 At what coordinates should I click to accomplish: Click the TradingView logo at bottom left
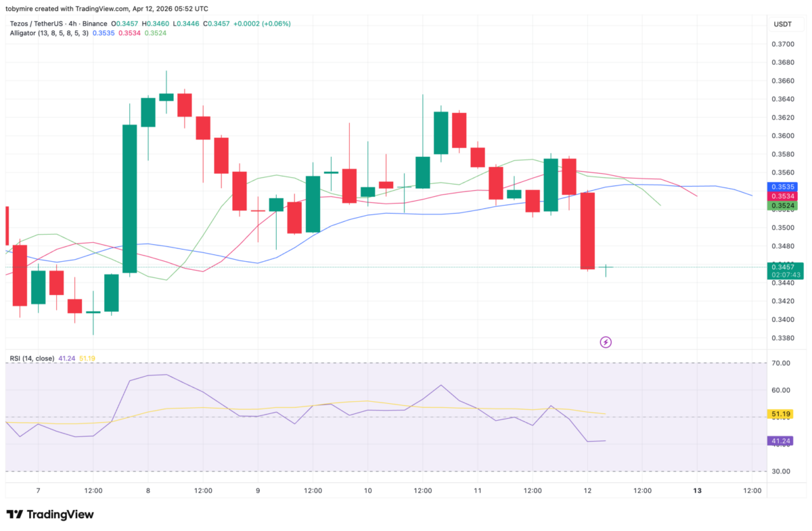click(50, 515)
